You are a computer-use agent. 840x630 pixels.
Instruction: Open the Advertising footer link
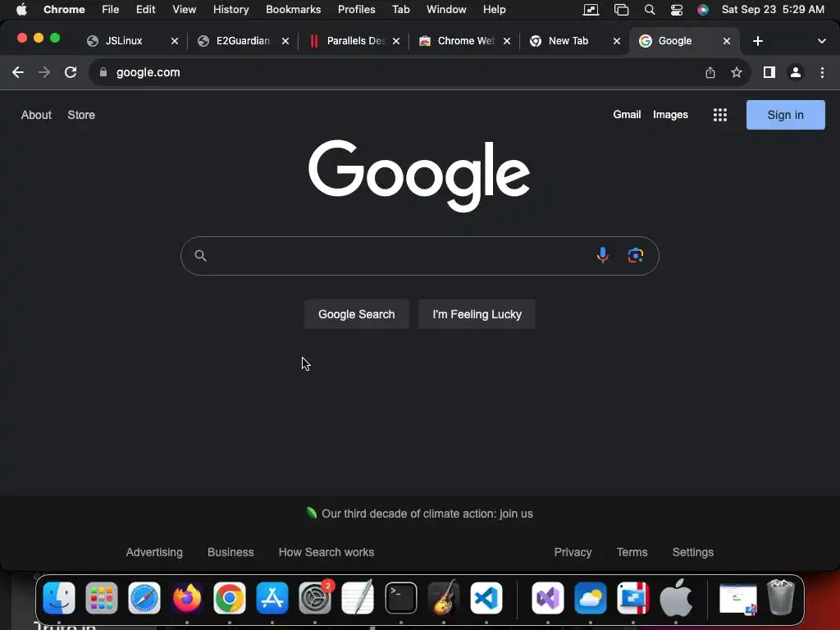(154, 552)
